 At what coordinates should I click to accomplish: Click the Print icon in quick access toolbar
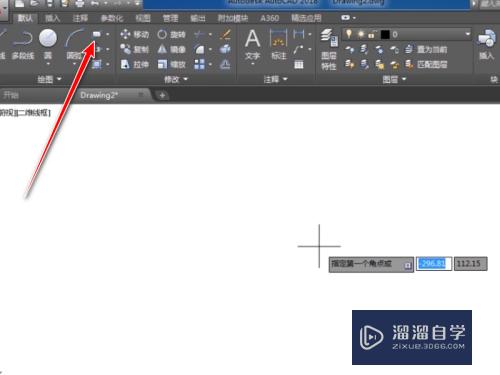pyautogui.click(x=79, y=4)
